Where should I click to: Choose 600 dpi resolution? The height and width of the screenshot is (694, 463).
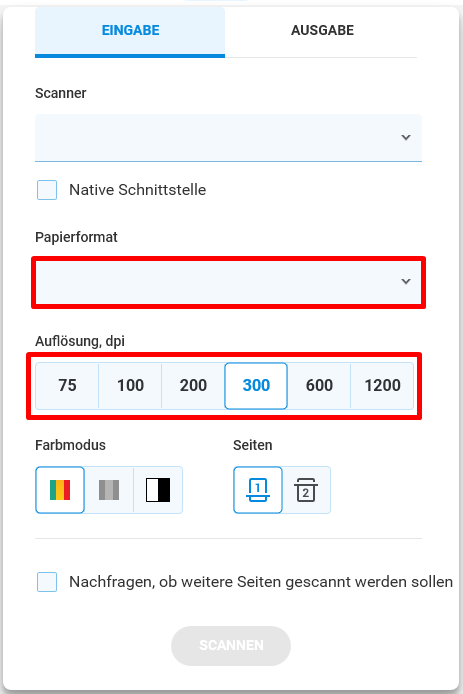click(x=319, y=386)
